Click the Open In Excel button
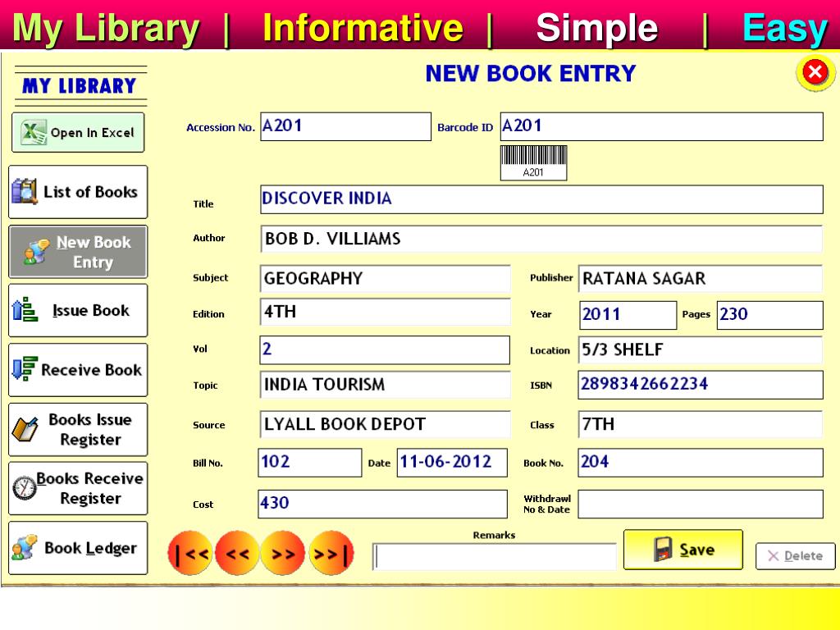840x630 pixels. [78, 132]
